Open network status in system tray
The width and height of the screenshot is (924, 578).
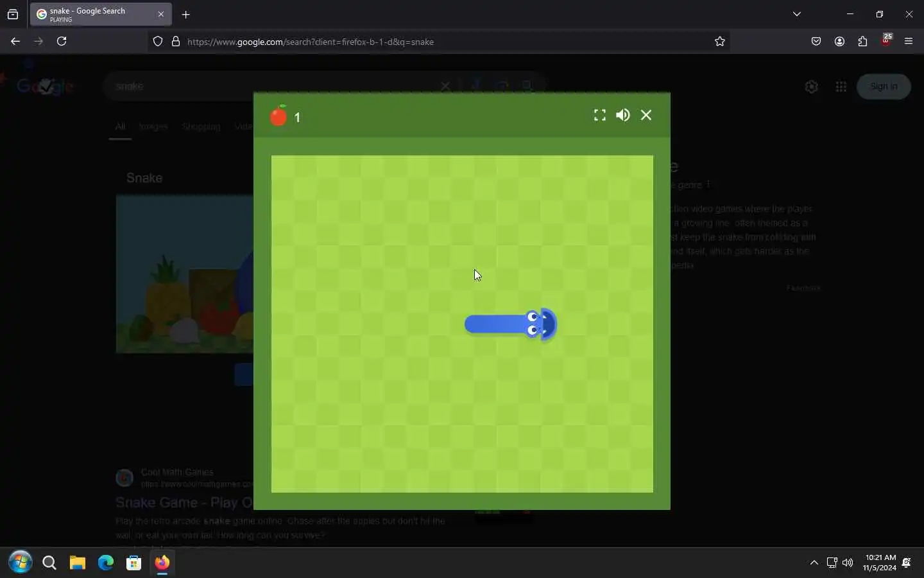(832, 563)
